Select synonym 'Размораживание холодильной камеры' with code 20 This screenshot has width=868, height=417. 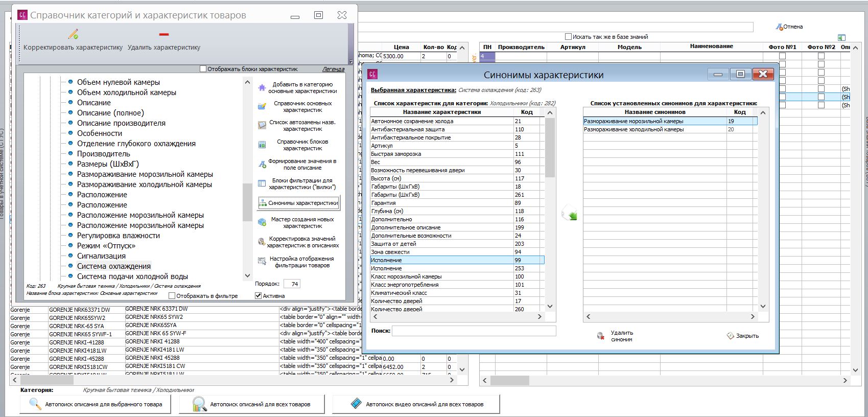click(x=670, y=129)
